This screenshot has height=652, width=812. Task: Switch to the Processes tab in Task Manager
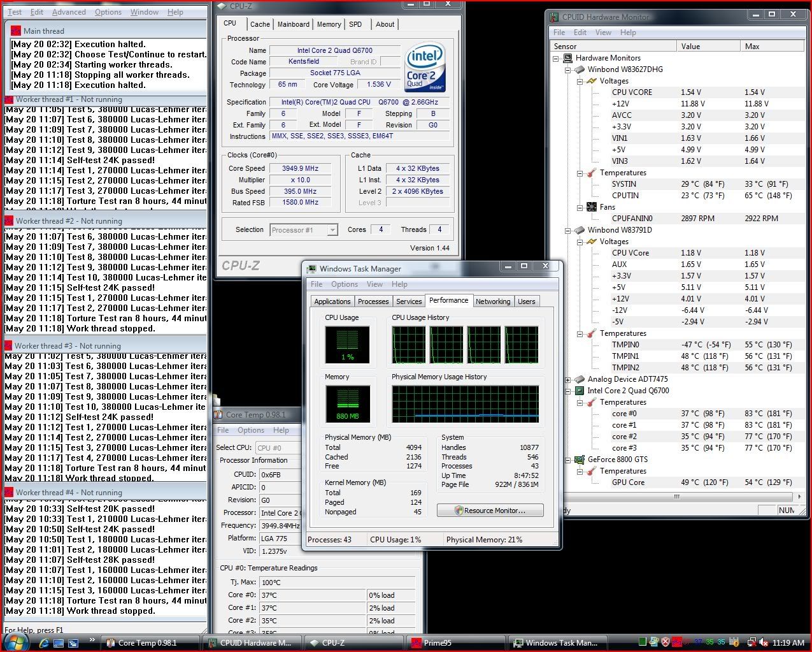(373, 301)
